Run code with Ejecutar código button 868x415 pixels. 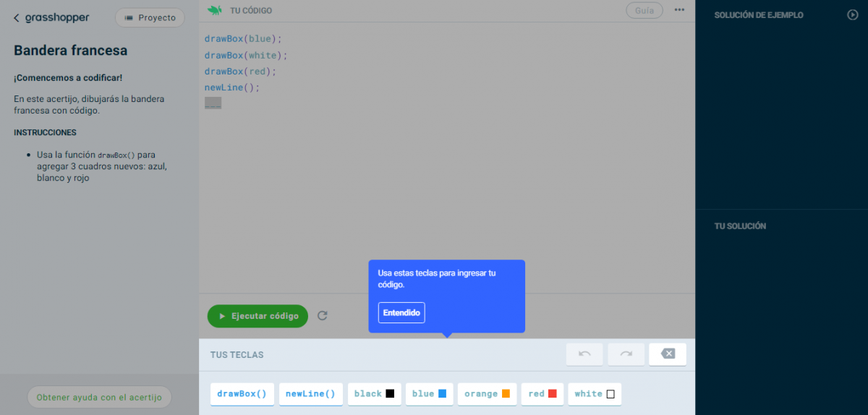click(x=258, y=316)
